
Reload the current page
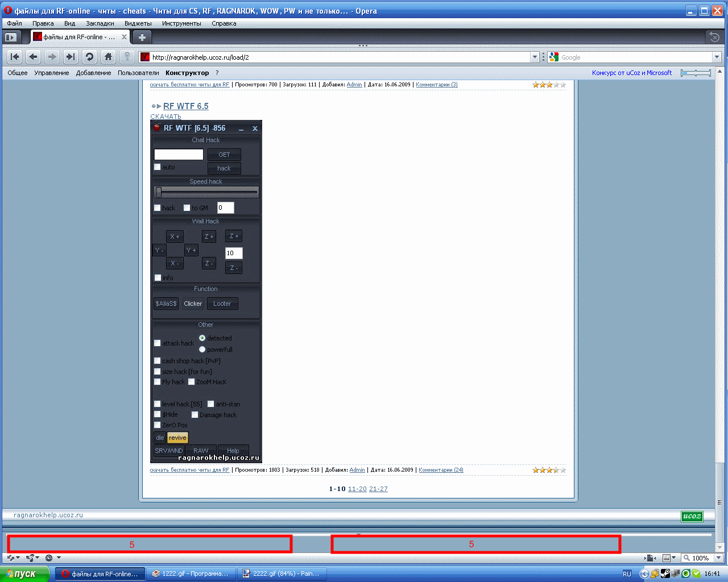pyautogui.click(x=89, y=57)
